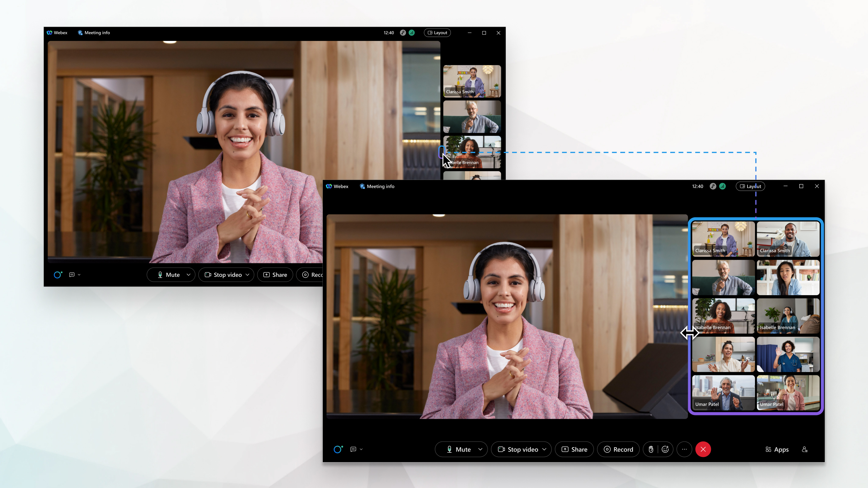Viewport: 868px width, 488px height.
Task: Click the Apps icon bottom right corner
Action: (x=777, y=449)
